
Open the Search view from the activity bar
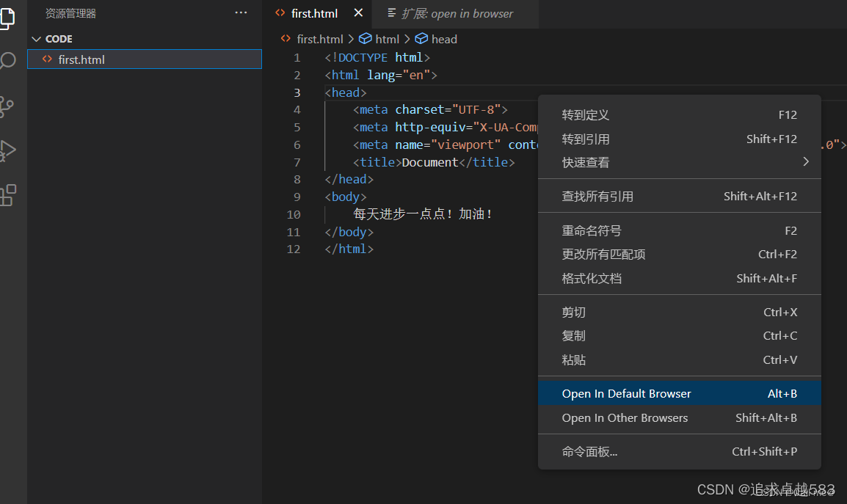tap(7, 61)
